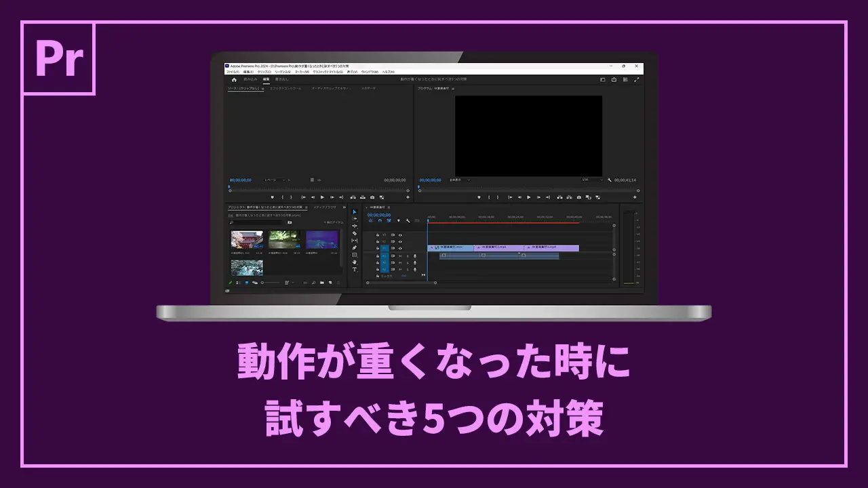Select the Track Select Forward tool

point(355,219)
